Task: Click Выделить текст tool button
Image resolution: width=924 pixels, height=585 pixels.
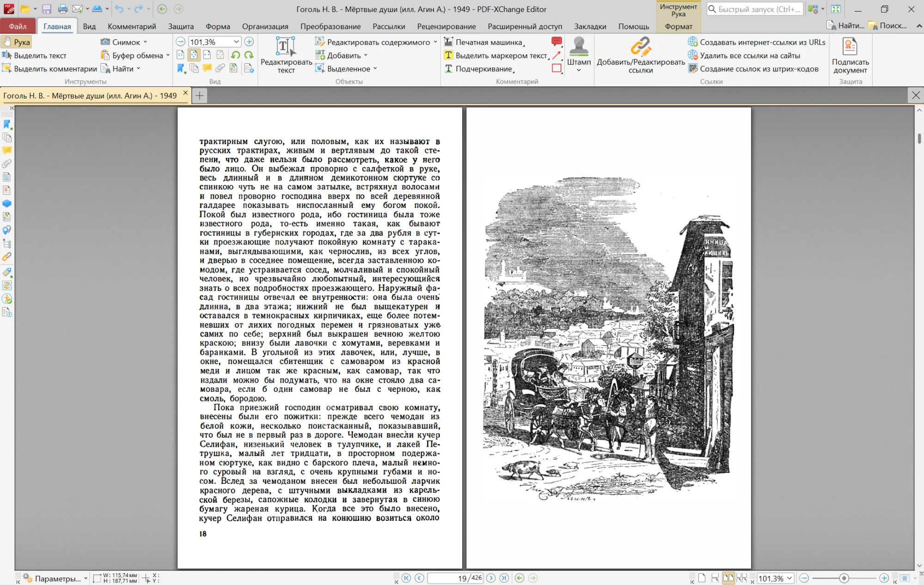Action: coord(35,55)
